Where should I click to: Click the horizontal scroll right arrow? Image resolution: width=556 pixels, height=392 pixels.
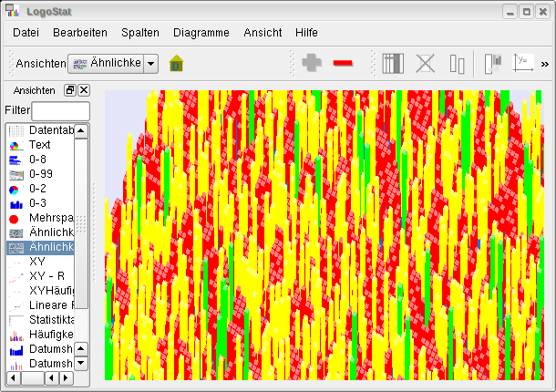(66, 378)
